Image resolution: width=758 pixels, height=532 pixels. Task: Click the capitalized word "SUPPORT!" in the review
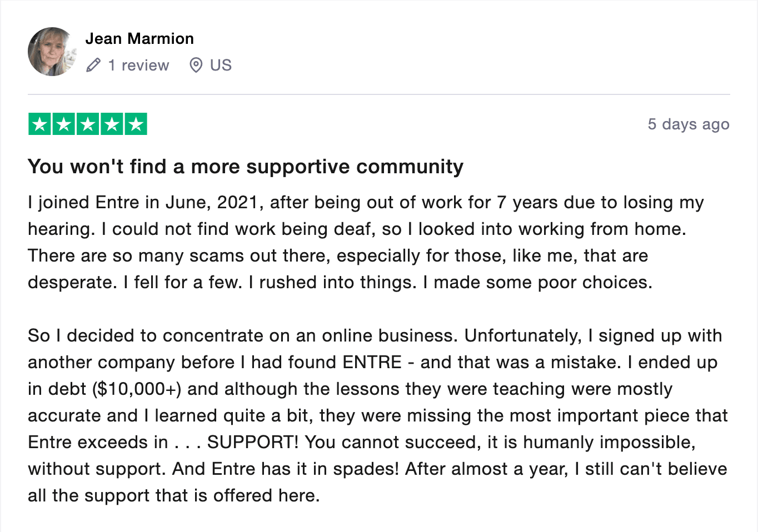253,442
